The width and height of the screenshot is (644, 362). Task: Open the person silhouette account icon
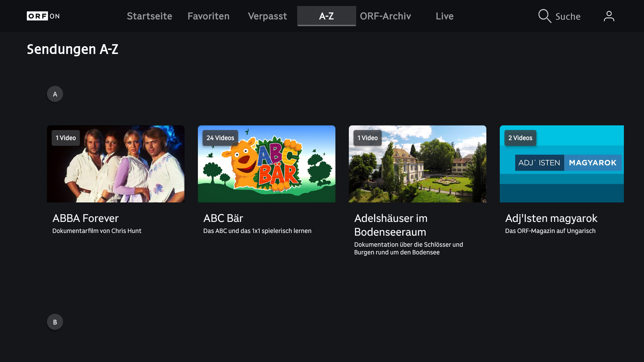pos(609,16)
